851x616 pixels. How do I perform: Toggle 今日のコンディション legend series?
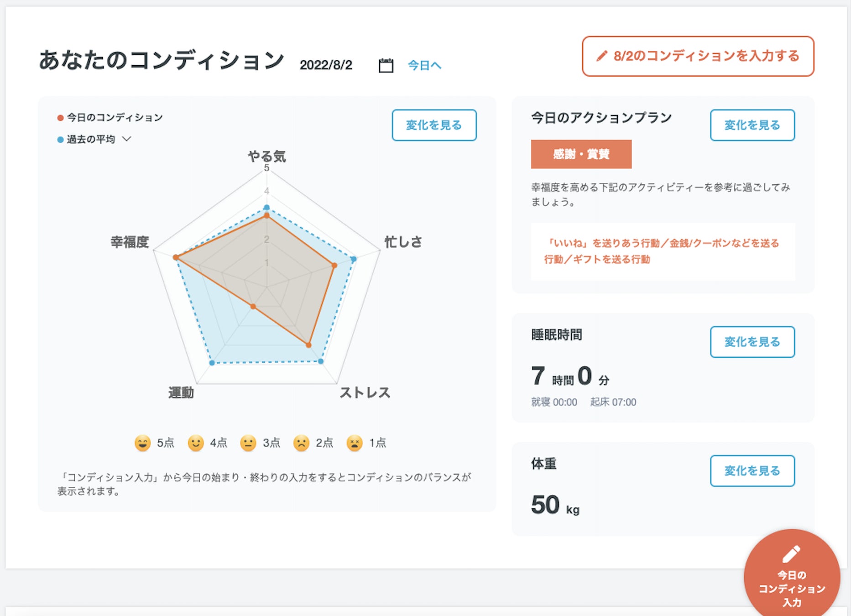click(x=110, y=118)
